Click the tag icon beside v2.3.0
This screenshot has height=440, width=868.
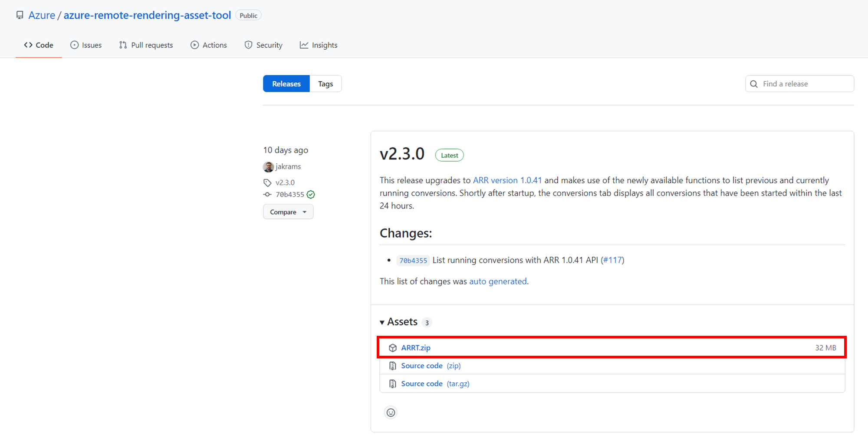coord(267,183)
